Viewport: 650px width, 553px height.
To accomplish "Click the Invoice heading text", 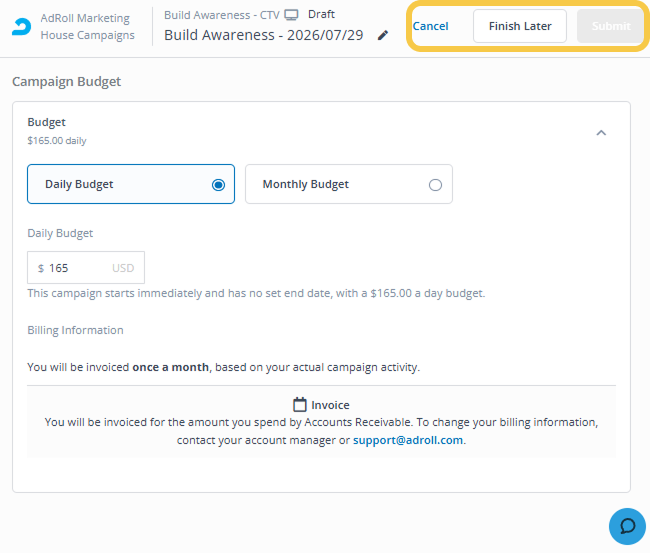I will click(330, 405).
